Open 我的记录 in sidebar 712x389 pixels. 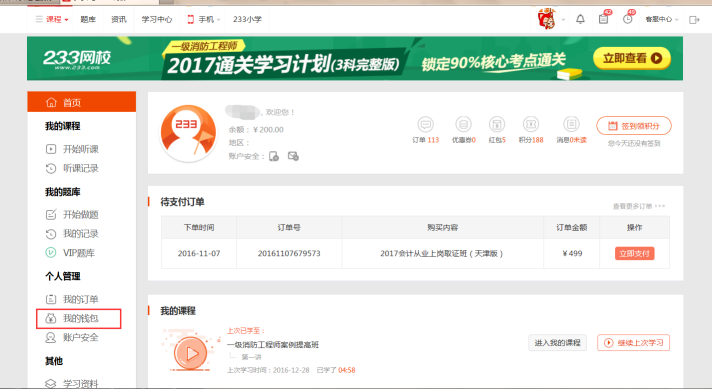click(80, 234)
